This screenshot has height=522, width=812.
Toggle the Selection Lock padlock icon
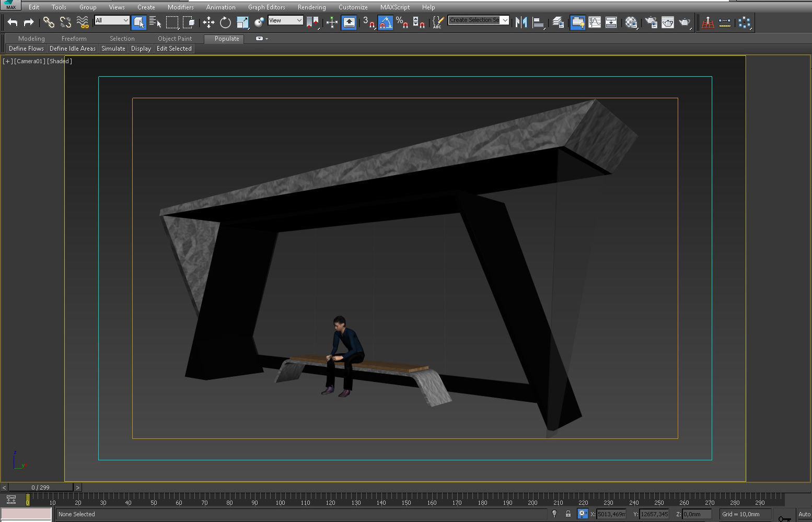click(568, 514)
